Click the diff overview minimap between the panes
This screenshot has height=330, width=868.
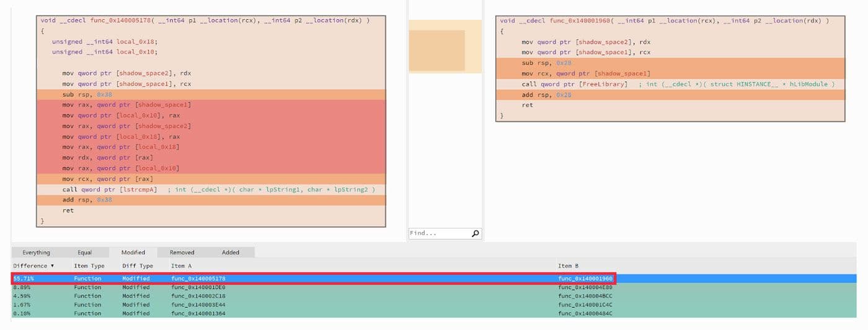445,46
